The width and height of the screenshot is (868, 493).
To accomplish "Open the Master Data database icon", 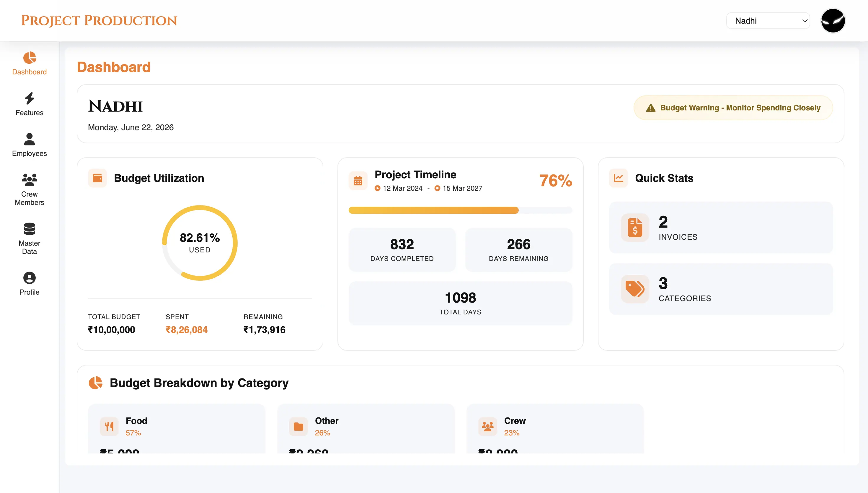I will coord(30,229).
